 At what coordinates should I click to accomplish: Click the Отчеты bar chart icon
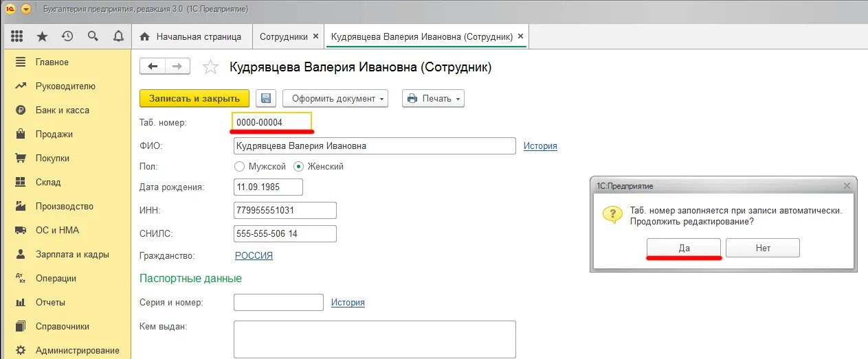coord(21,302)
